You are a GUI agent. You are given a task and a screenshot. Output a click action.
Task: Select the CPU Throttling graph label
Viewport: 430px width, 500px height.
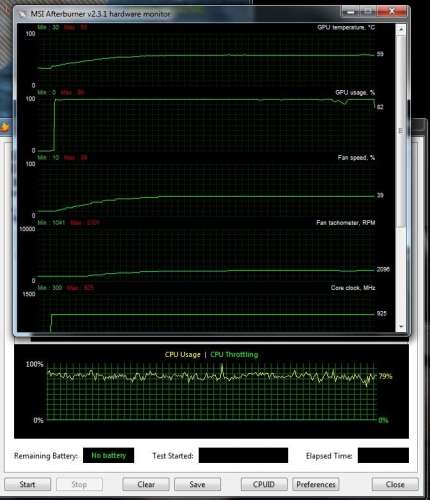point(234,355)
